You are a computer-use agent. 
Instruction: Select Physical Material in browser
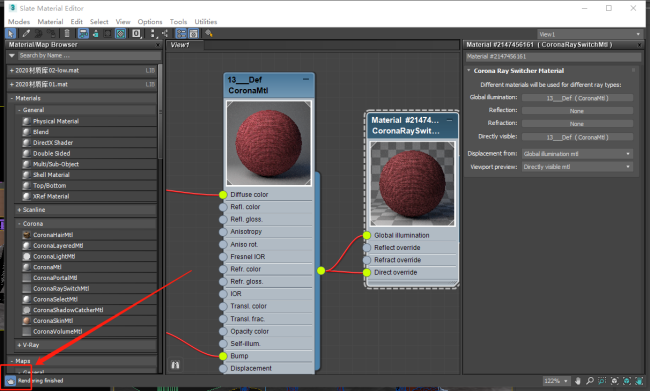click(56, 121)
